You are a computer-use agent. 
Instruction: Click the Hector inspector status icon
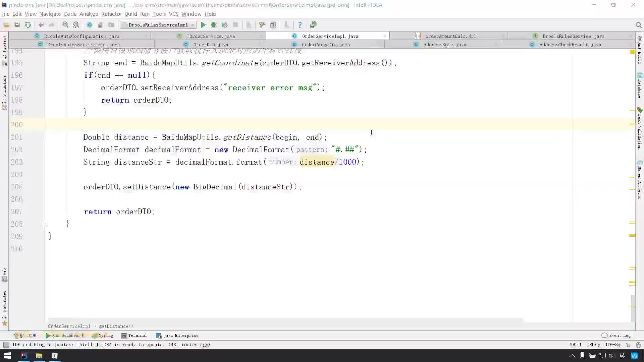coord(638,345)
